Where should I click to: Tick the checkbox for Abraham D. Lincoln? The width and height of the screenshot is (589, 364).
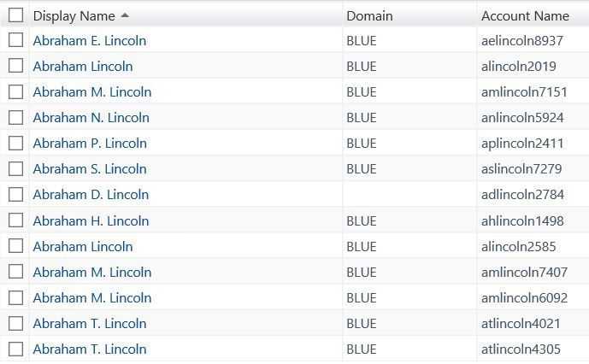[15, 194]
